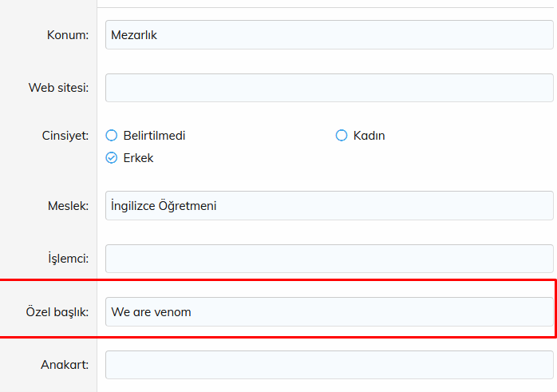Choose the Kadın radio button
Image resolution: width=557 pixels, height=392 pixels.
click(342, 136)
